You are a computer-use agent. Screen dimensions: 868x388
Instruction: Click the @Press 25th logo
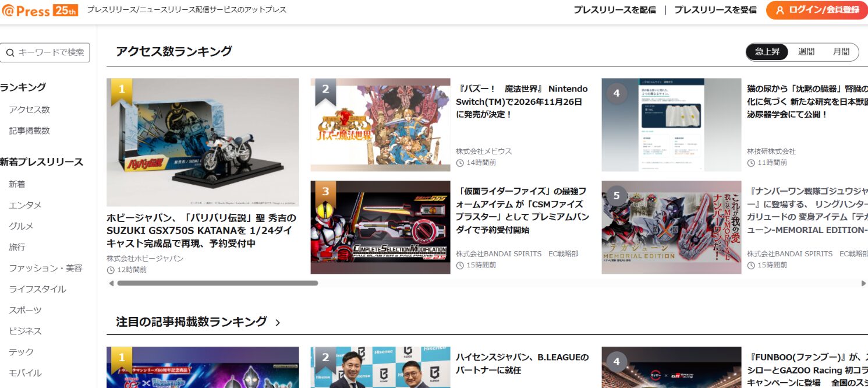(x=40, y=10)
